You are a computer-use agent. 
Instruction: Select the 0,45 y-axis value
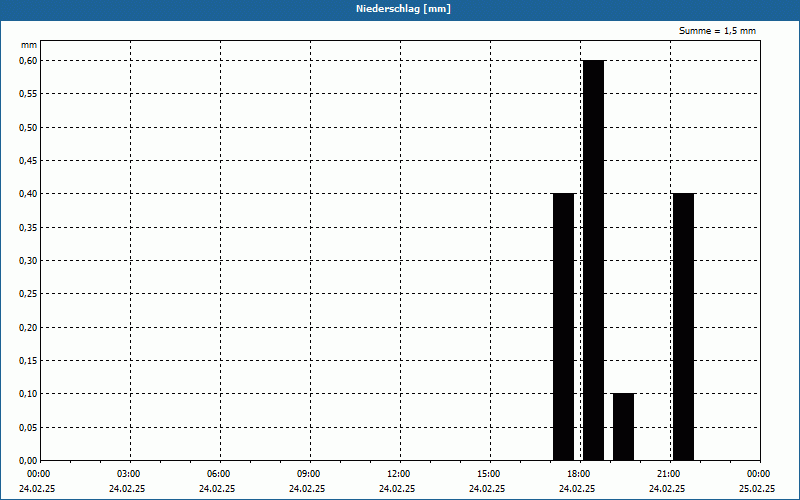click(28, 161)
